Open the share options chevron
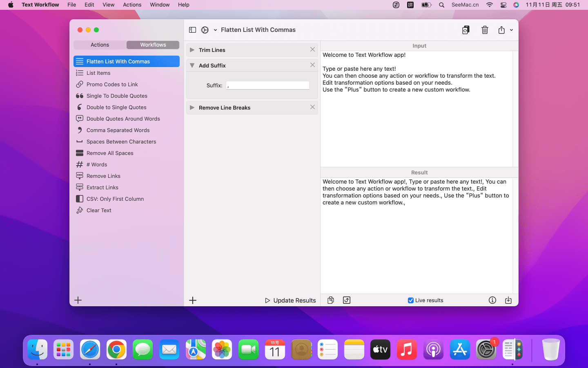588x368 pixels. click(511, 30)
